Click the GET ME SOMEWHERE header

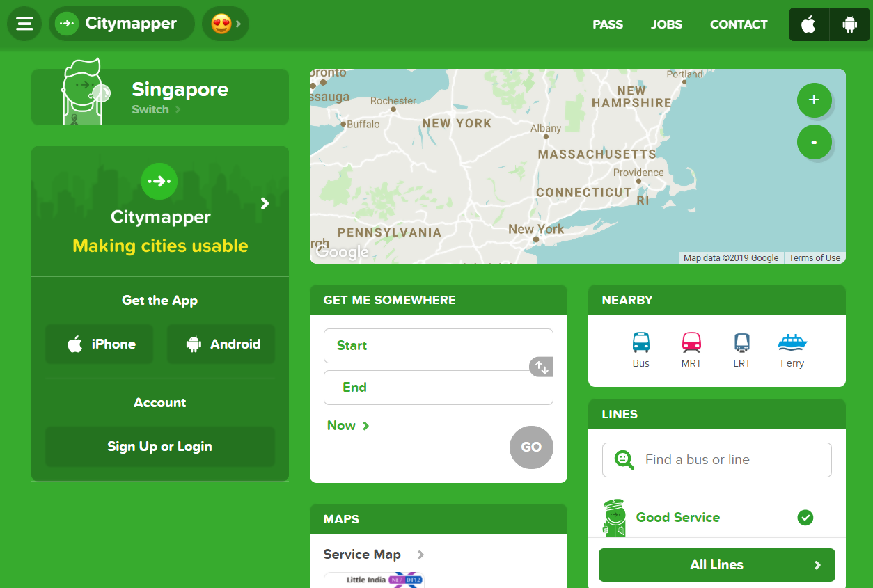click(x=439, y=300)
